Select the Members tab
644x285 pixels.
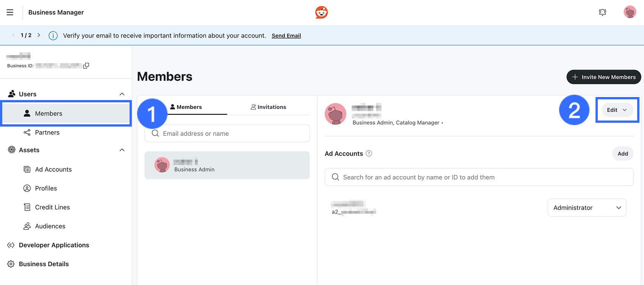[186, 107]
